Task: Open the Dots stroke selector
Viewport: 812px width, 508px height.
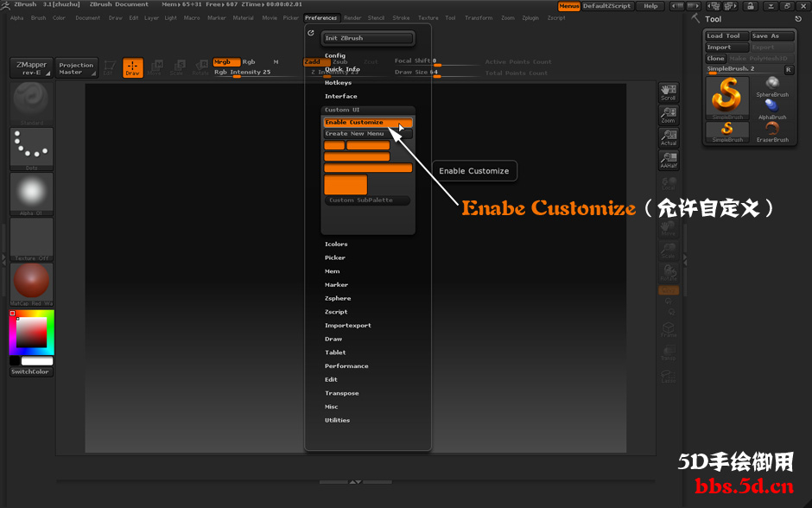Action: point(31,149)
